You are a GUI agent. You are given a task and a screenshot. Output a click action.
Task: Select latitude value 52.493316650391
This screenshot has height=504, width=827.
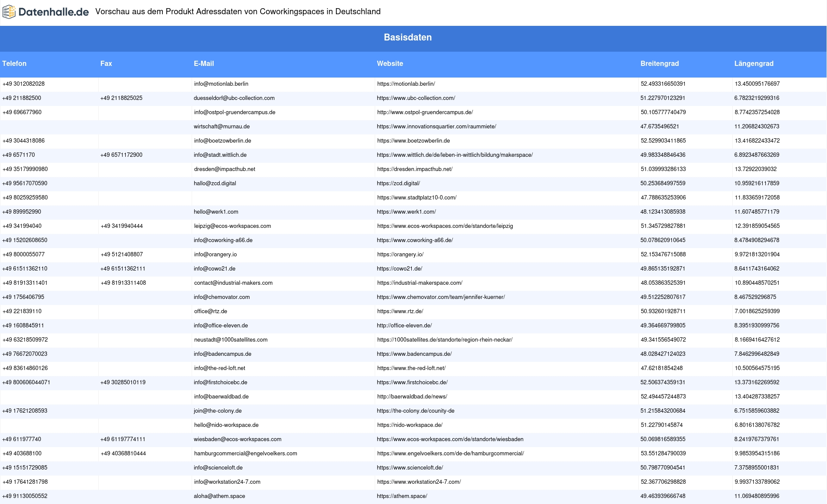click(663, 84)
